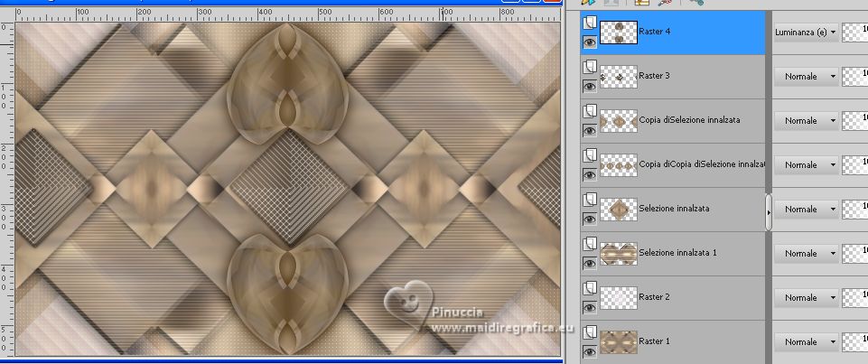Image resolution: width=868 pixels, height=364 pixels.
Task: Toggle eye of Copia diCopia diSelezione layer
Action: click(x=590, y=175)
